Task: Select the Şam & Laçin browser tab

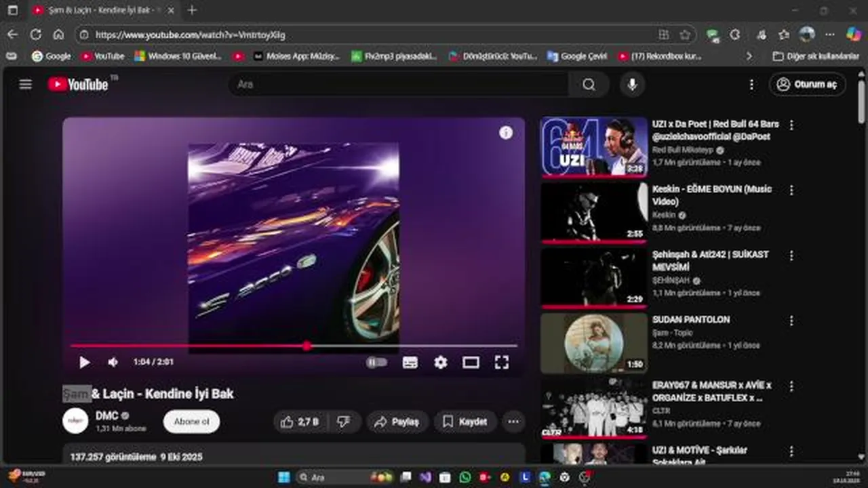Action: coord(103,11)
